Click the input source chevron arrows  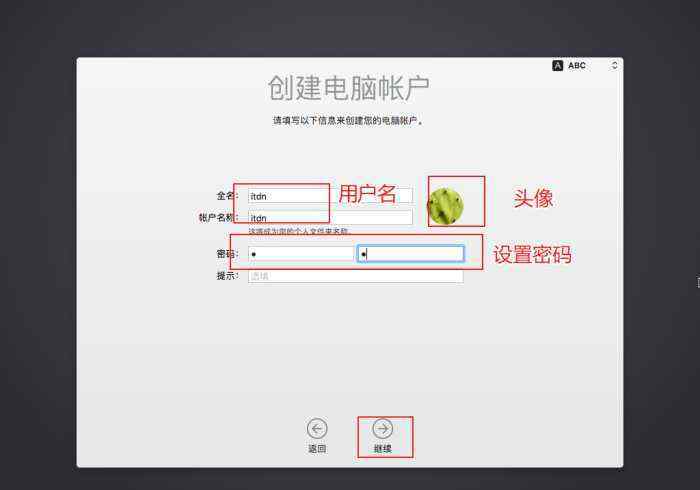tap(614, 66)
